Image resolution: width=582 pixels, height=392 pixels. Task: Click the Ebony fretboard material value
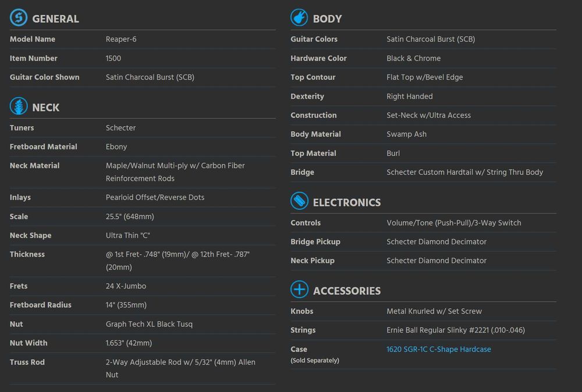(116, 147)
